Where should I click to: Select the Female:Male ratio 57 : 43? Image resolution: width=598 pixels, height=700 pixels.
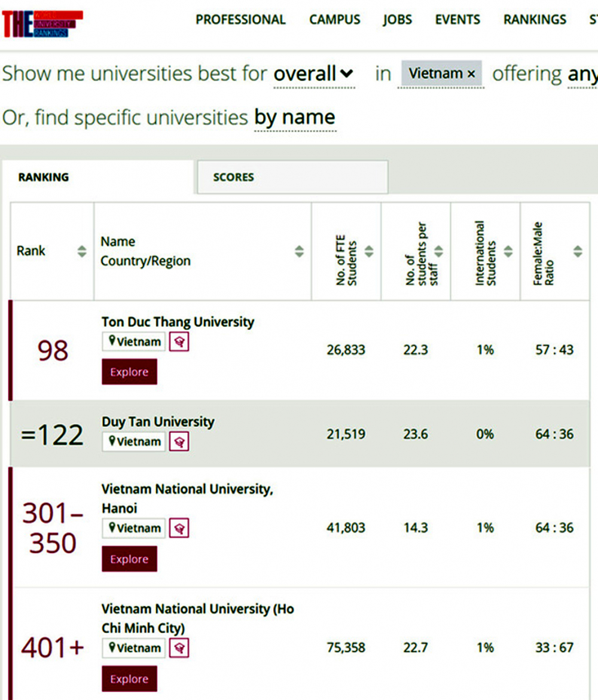pos(555,350)
